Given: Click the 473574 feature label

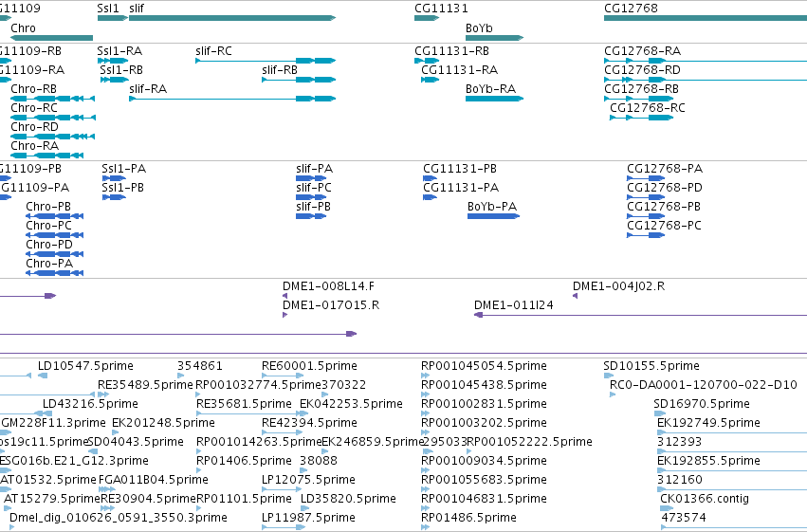Looking at the screenshot, I should click(x=684, y=519).
